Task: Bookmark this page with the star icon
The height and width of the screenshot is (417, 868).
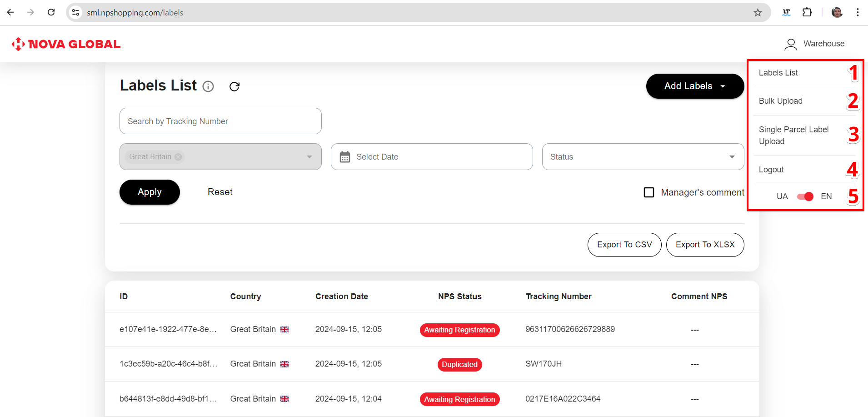Action: pos(758,12)
